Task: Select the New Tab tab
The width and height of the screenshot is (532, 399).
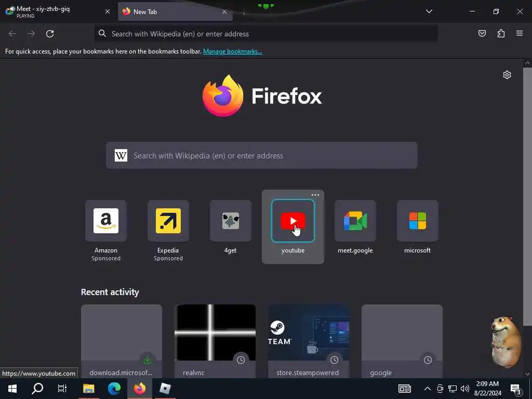Action: 175,11
